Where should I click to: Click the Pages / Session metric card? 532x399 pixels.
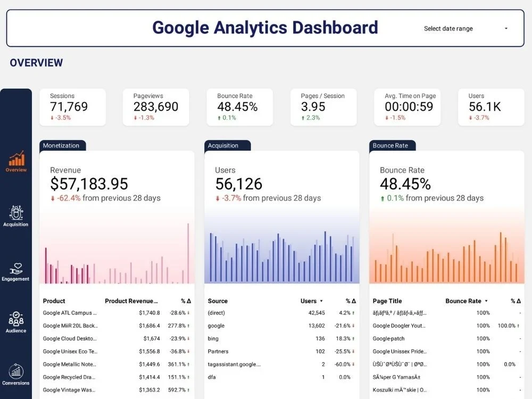pyautogui.click(x=323, y=107)
